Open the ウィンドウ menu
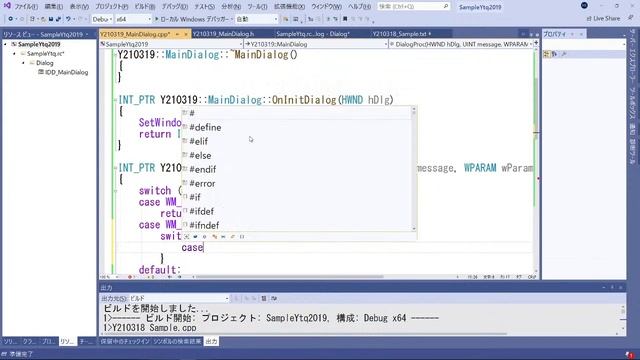The height and width of the screenshot is (360, 640). [x=327, y=7]
